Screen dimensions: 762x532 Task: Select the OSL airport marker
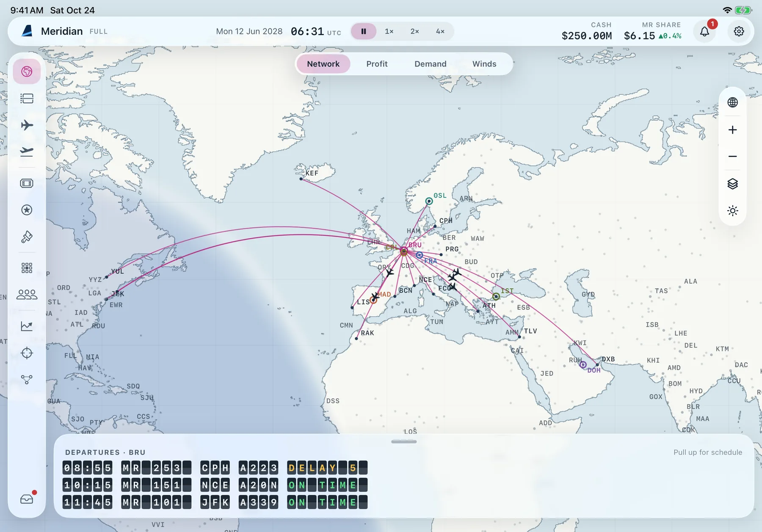(x=429, y=201)
